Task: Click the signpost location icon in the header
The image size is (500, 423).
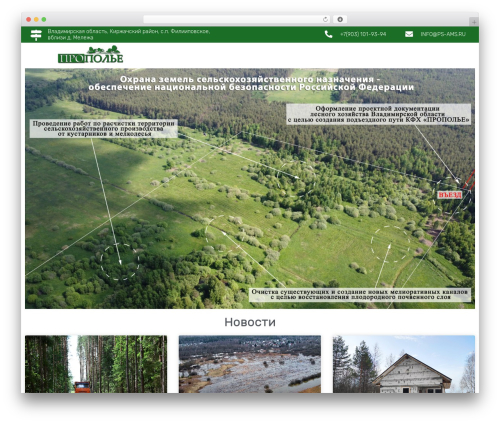Action: (36, 35)
